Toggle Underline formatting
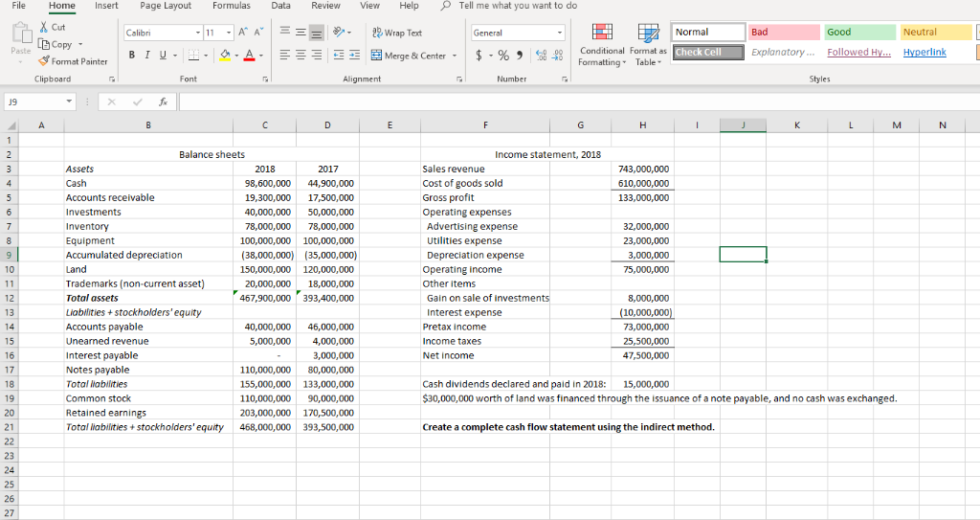 point(163,56)
